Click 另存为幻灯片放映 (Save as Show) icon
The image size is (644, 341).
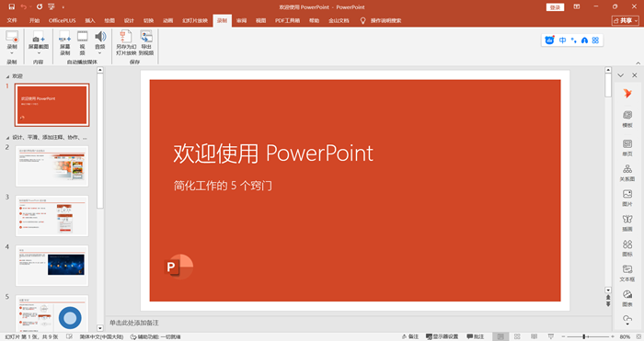[x=126, y=43]
